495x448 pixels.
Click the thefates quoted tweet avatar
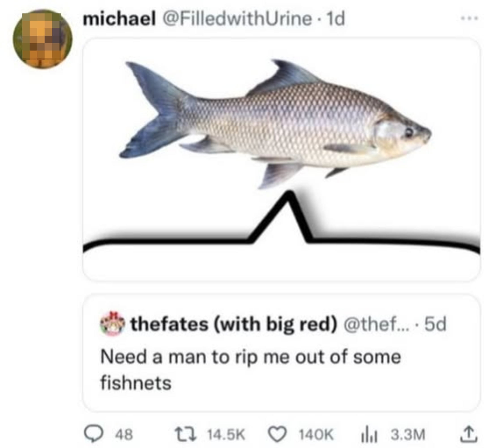tap(112, 324)
